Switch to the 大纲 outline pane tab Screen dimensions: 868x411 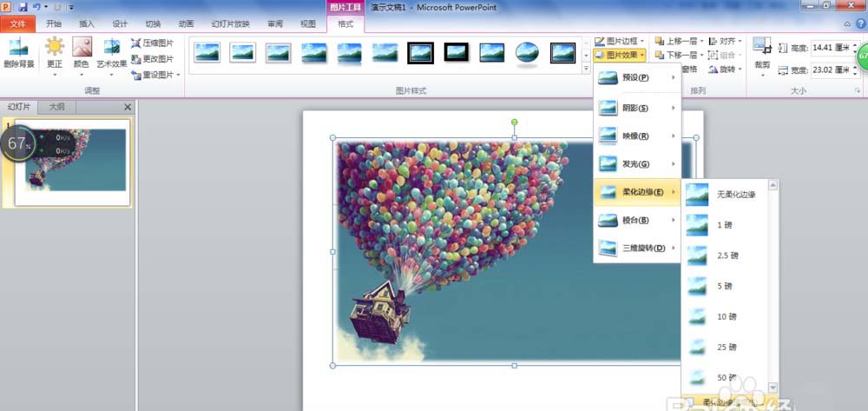56,107
